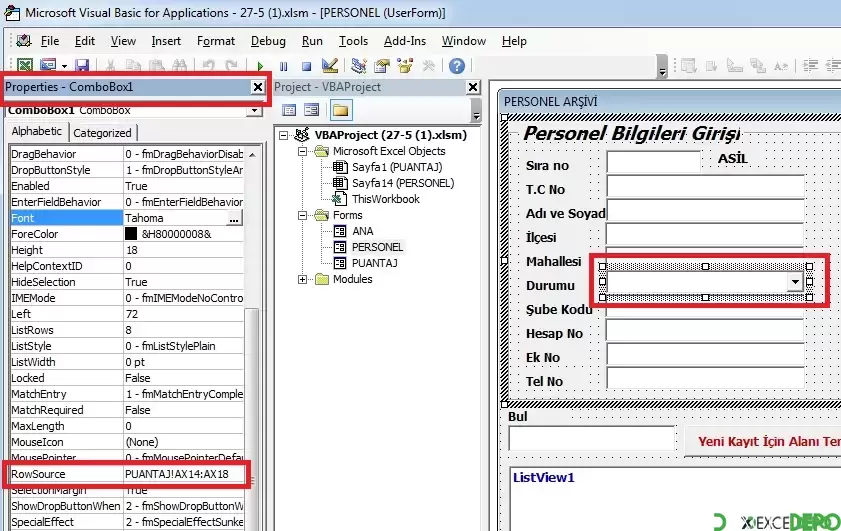Click the Cut scissors icon

click(110, 65)
